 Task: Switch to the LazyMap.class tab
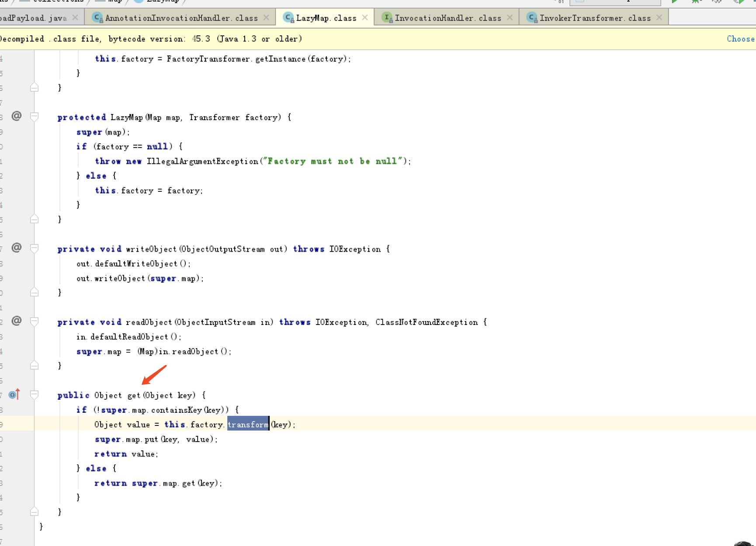326,18
